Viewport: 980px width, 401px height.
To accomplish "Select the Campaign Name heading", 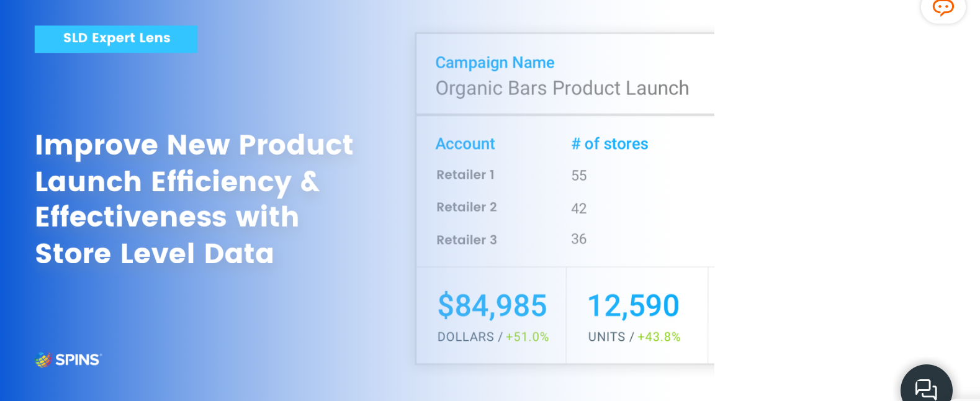I will [495, 62].
